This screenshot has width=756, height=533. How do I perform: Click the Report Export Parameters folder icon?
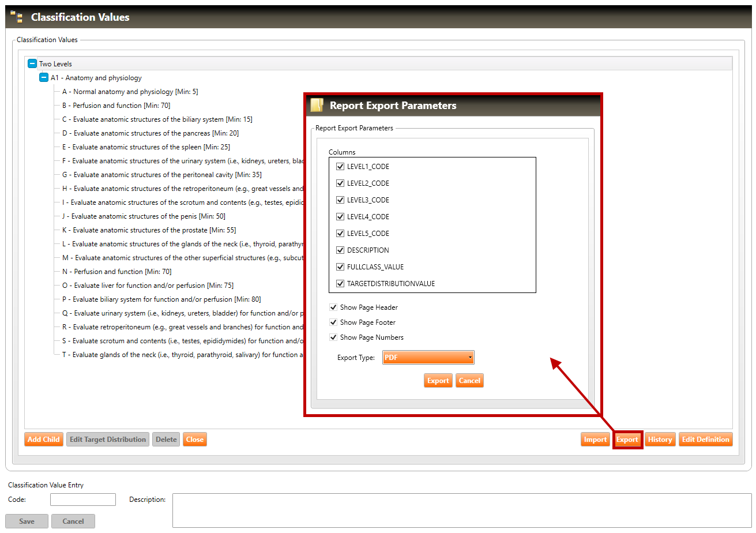(317, 105)
